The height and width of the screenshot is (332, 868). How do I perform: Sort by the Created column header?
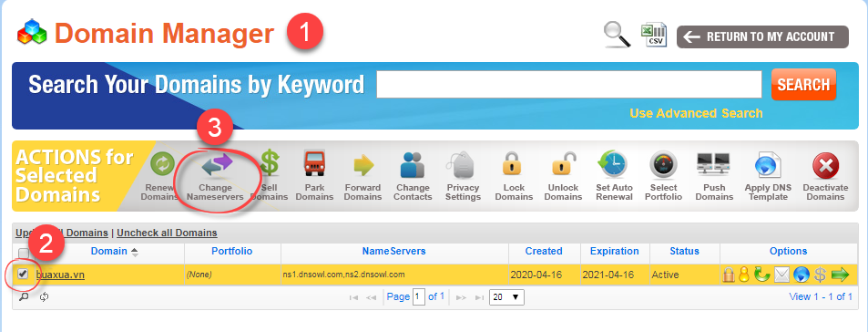click(544, 251)
